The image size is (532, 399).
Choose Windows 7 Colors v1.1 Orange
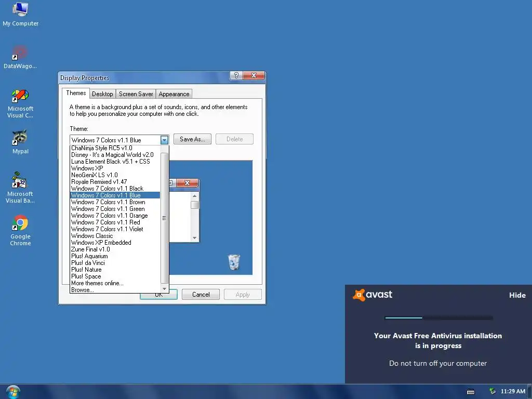(x=115, y=216)
